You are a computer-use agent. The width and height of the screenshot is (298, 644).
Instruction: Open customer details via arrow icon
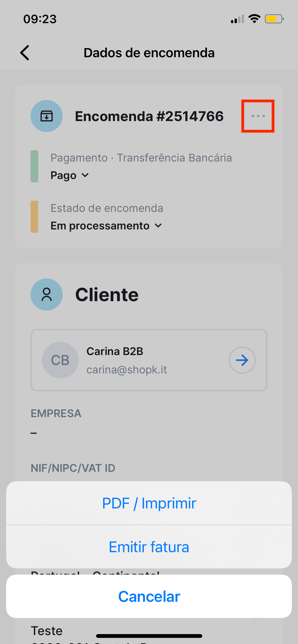pos(242,360)
